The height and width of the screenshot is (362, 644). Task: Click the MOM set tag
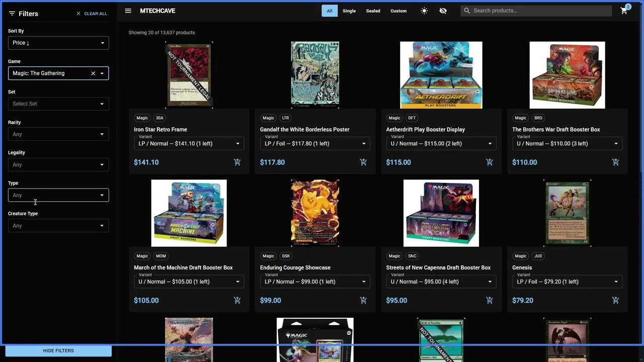click(160, 256)
